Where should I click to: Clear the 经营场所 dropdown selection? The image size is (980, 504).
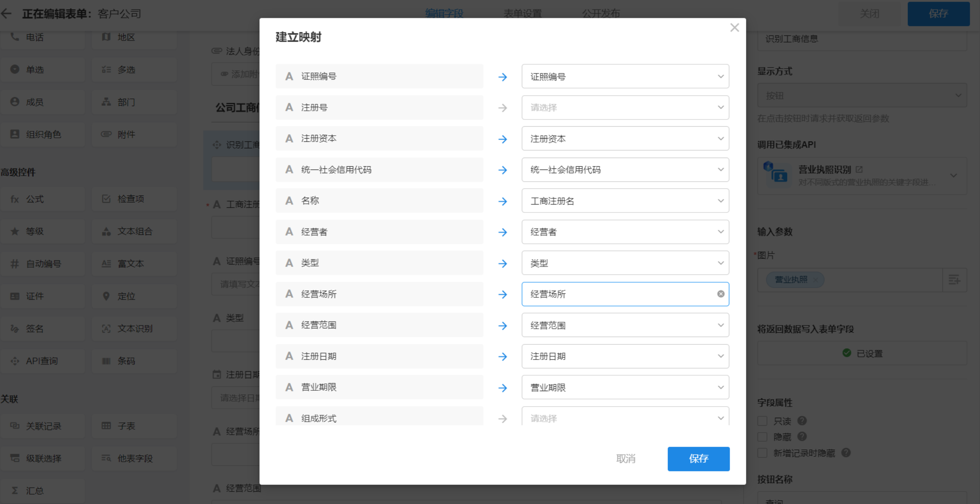point(721,294)
